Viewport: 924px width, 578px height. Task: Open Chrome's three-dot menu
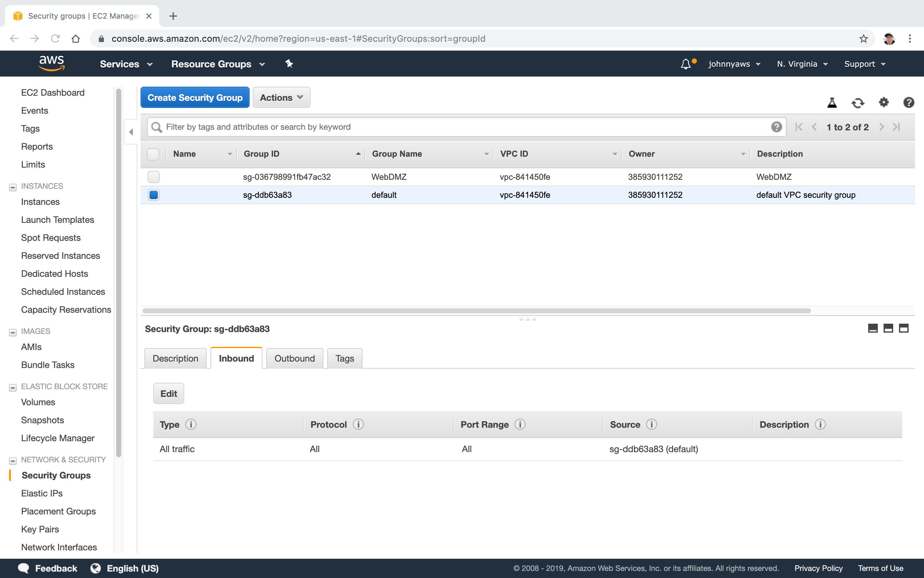pyautogui.click(x=910, y=39)
